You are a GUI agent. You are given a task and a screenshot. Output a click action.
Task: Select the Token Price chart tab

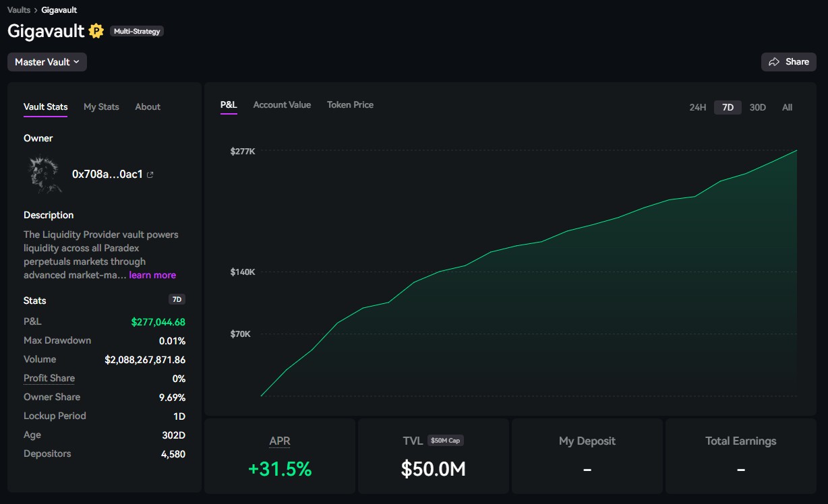[350, 104]
